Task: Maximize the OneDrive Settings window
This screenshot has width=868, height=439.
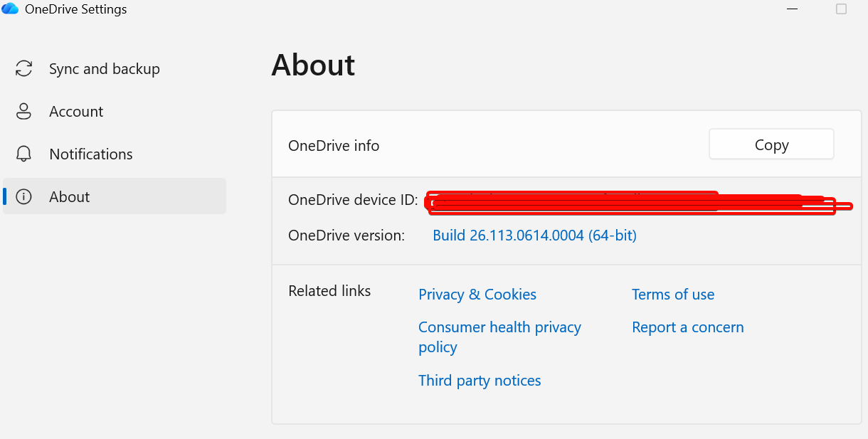Action: pos(841,9)
